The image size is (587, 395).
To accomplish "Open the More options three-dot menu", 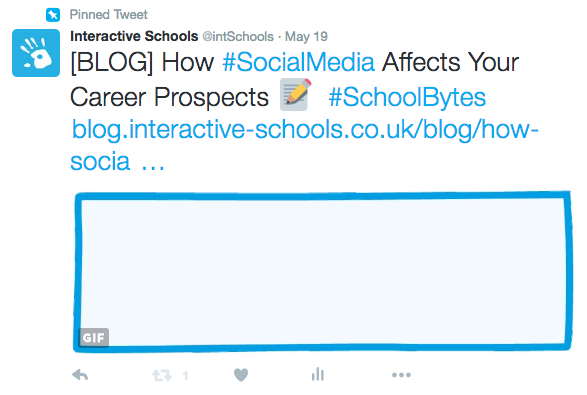I will [x=401, y=375].
